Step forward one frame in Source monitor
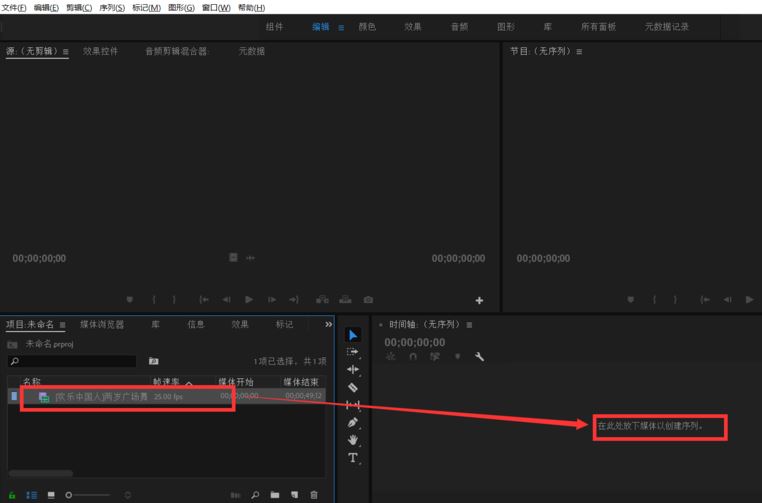Viewport: 762px width, 503px height. click(272, 299)
